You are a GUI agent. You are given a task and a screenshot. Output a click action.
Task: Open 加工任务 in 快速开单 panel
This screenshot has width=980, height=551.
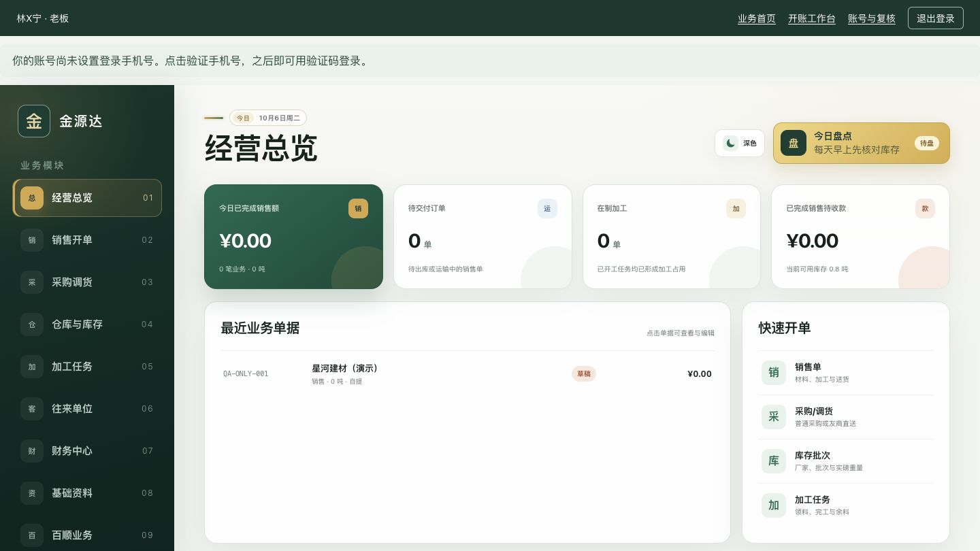pos(846,505)
